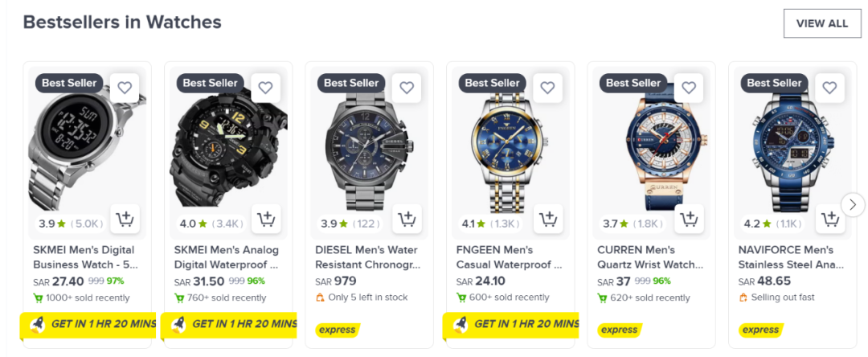
Task: Open NAVIFORCE Men's Stainless Steel watch title
Action: (x=791, y=256)
